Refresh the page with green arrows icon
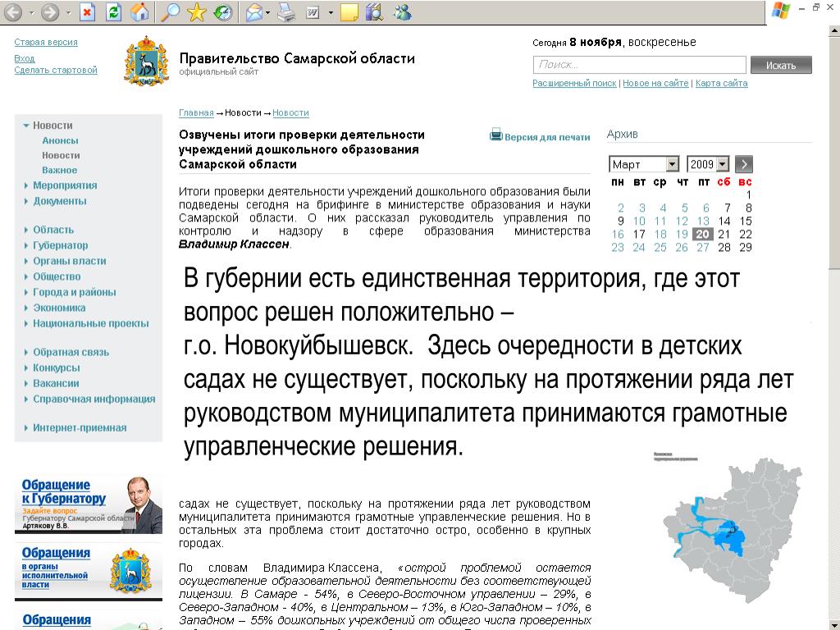This screenshot has width=840, height=630. (x=113, y=11)
